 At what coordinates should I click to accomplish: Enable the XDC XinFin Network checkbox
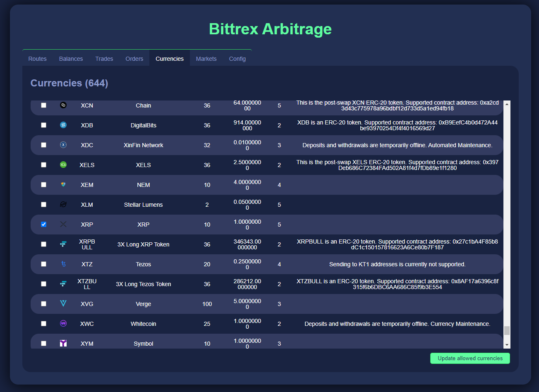coord(43,145)
